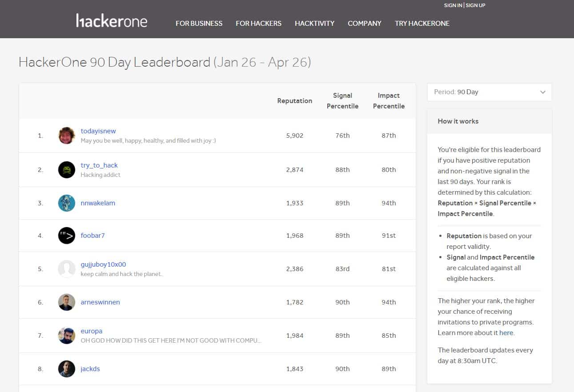Click the Impact Percentile column header
Screen dimensions: 574x392
[x=389, y=101]
